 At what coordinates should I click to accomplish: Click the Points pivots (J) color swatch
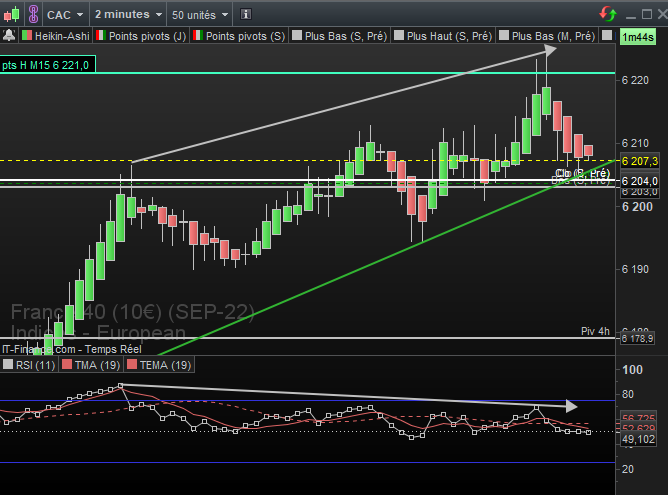pos(101,35)
